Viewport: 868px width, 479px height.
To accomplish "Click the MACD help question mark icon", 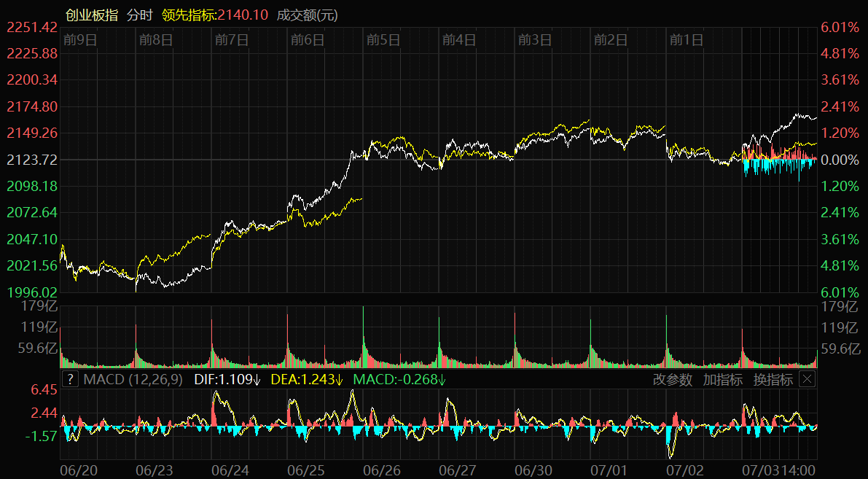I will coord(69,379).
